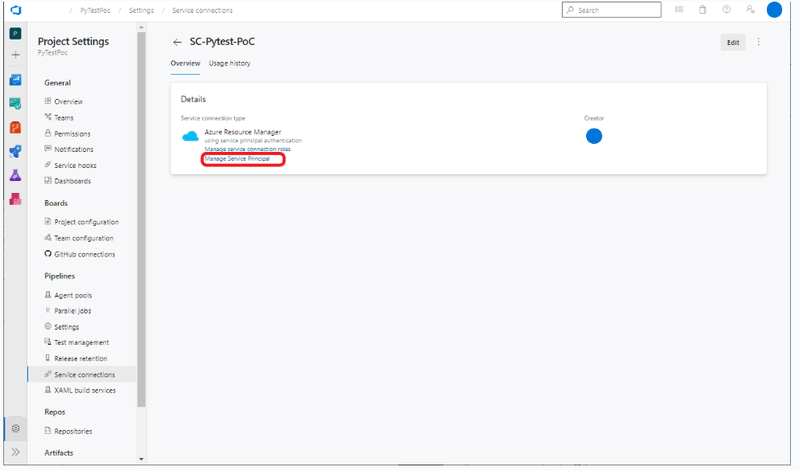Click the Search box
Image resolution: width=800 pixels, height=471 pixels.
tap(611, 10)
